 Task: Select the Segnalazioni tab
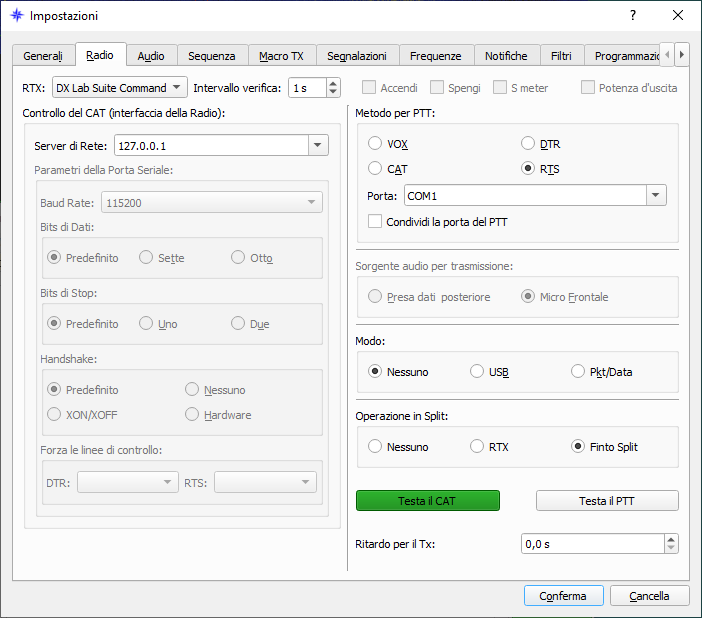point(357,56)
